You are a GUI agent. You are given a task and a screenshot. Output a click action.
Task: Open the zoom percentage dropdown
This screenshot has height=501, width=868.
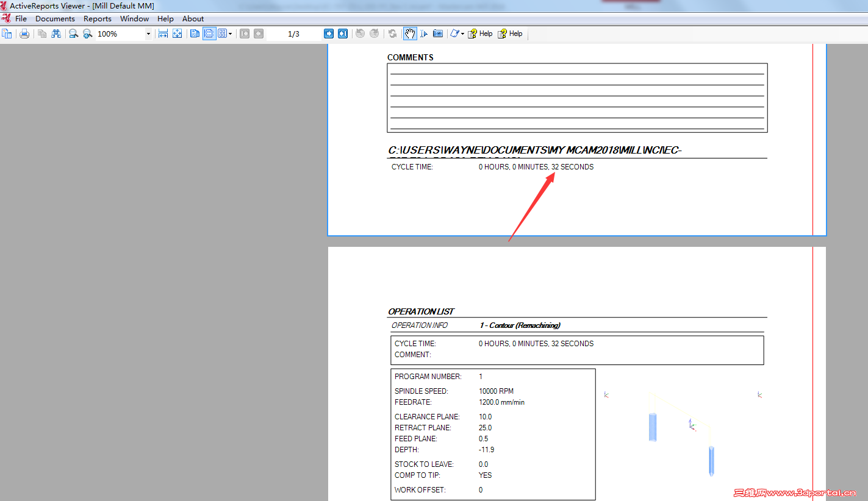148,34
